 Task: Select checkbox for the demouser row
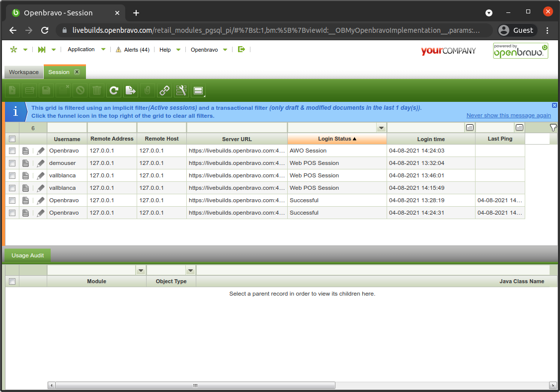pyautogui.click(x=12, y=163)
